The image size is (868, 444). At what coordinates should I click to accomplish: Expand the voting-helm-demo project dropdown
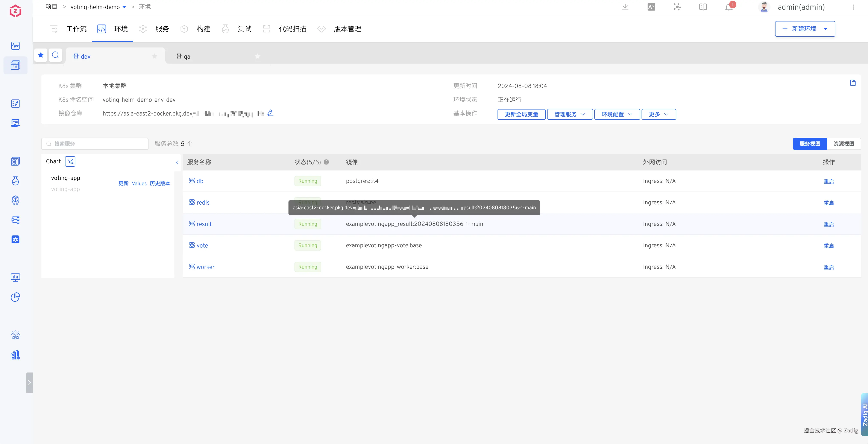(124, 7)
